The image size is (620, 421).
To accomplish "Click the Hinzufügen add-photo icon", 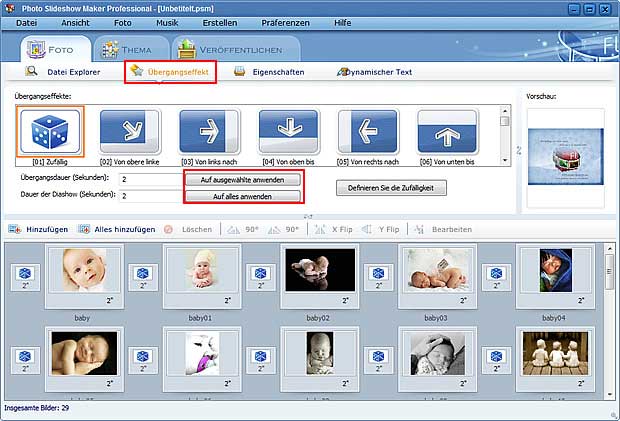I will coord(15,229).
